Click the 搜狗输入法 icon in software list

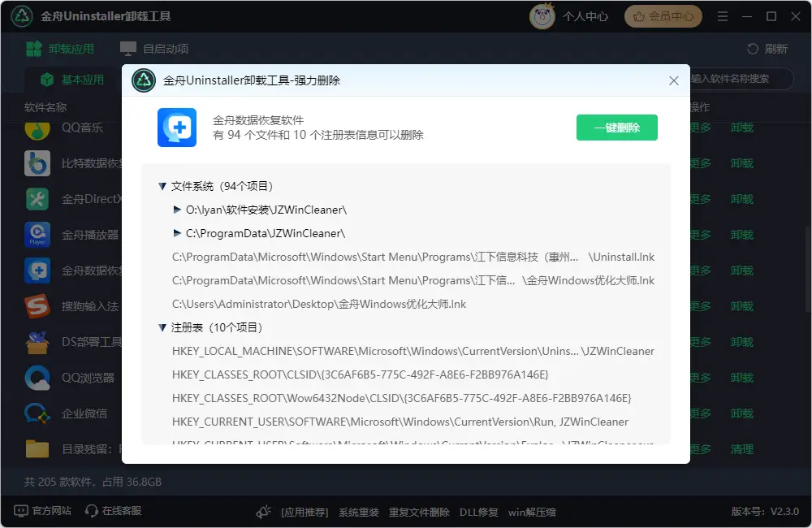click(x=36, y=305)
